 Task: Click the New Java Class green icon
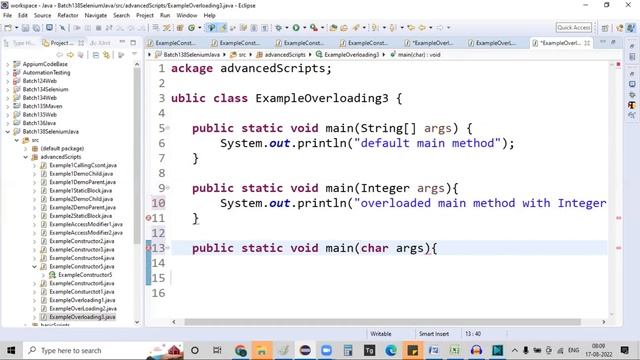(191, 28)
